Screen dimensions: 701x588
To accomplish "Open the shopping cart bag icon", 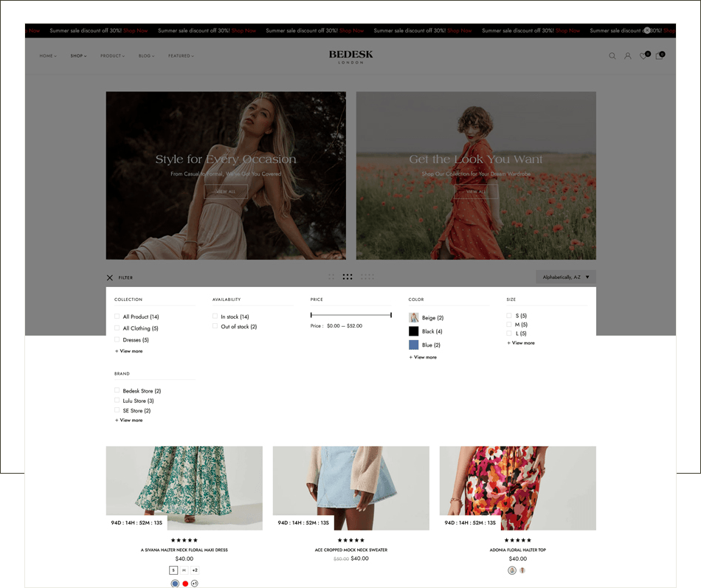I will click(x=660, y=55).
